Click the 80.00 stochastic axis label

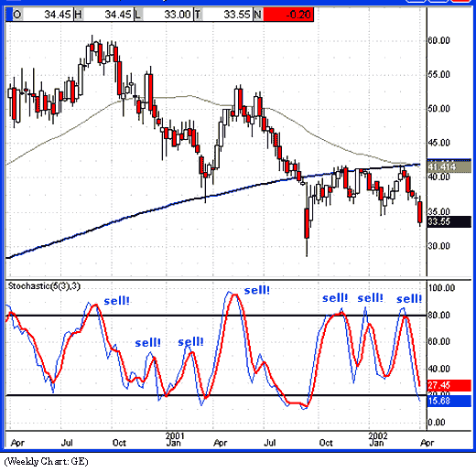[438, 315]
